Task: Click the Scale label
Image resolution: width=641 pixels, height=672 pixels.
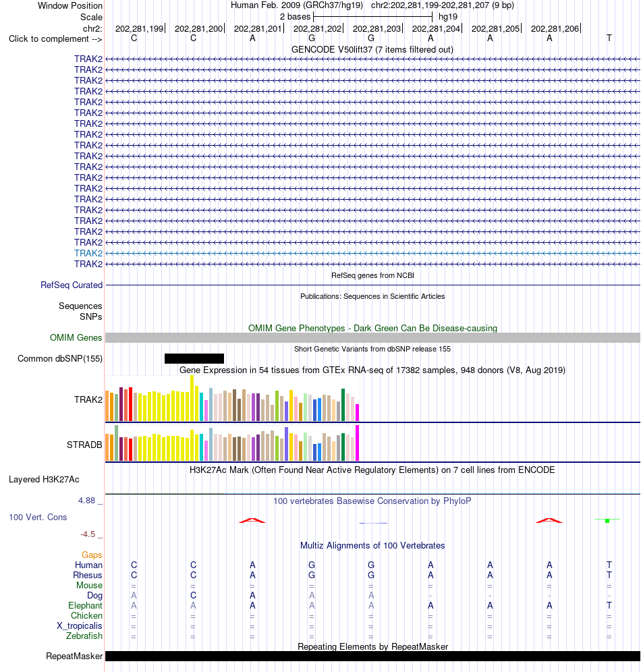Action: (91, 17)
